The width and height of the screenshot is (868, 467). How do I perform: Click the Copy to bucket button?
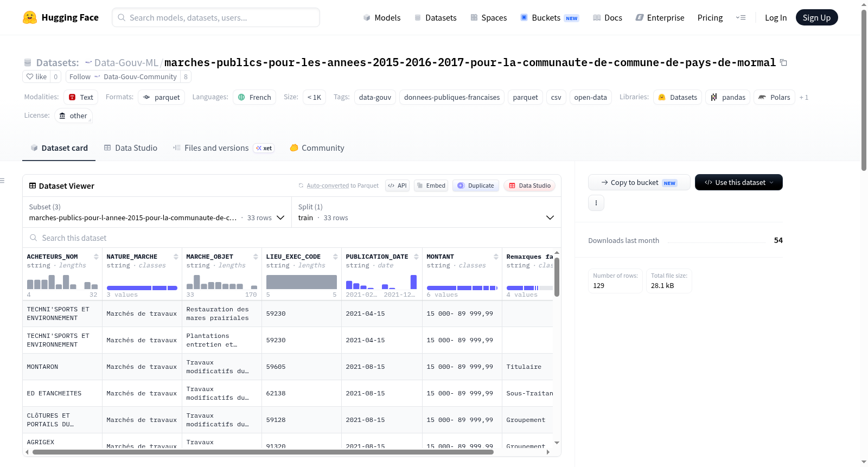(639, 182)
